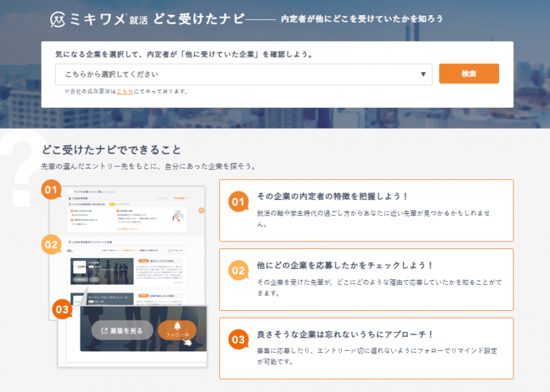Select card 良さそうな企業は忘れないうちにアプローチ
The height and width of the screenshot is (392, 550).
click(x=366, y=349)
